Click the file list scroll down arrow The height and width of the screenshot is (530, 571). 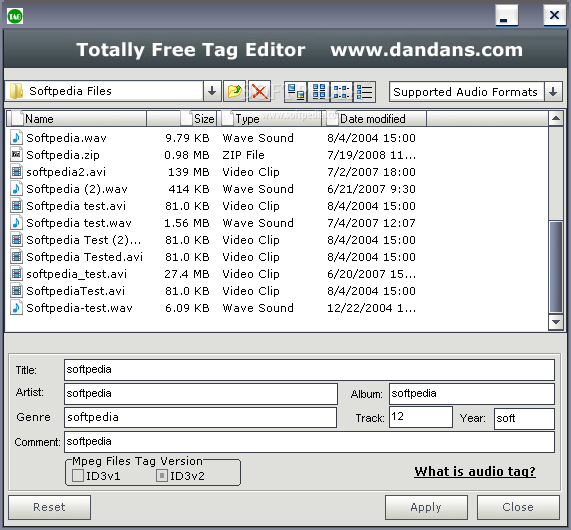click(x=556, y=322)
